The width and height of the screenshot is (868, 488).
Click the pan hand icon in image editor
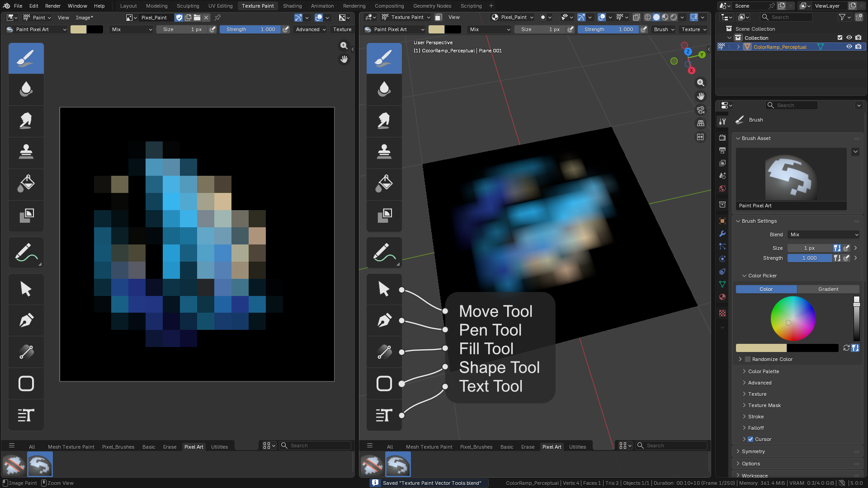coord(344,59)
